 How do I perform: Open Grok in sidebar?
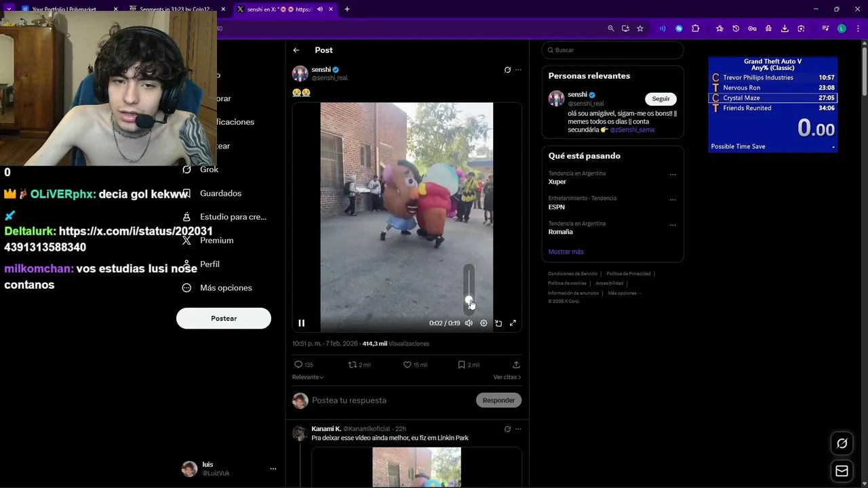pos(201,169)
